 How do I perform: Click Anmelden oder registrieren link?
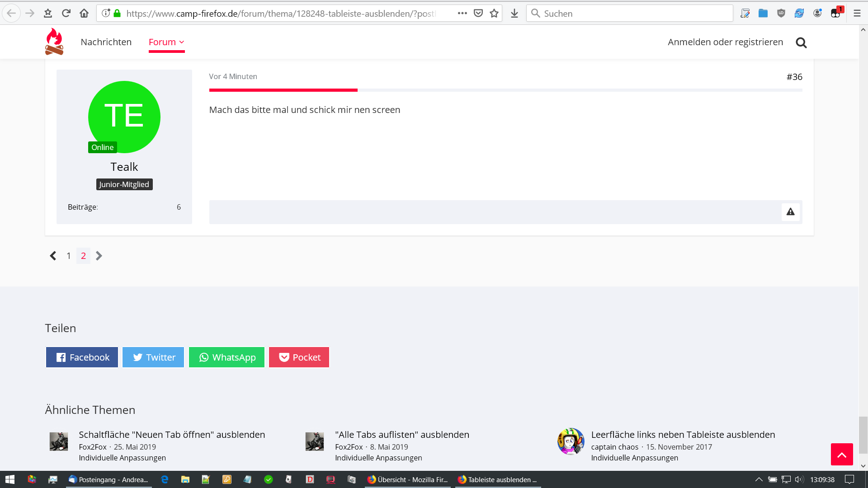[x=725, y=42]
